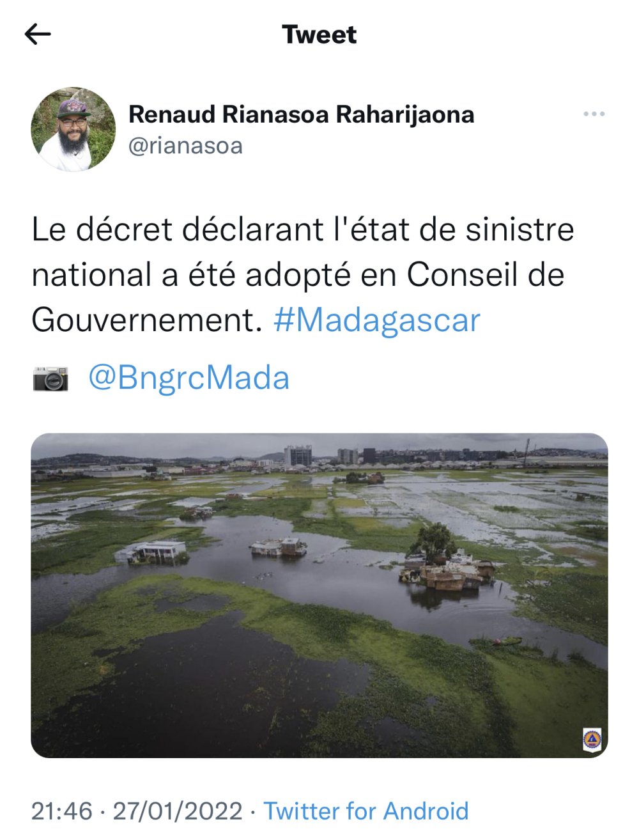This screenshot has width=639, height=840.
Task: Click the Tweet header title
Action: pos(319,35)
